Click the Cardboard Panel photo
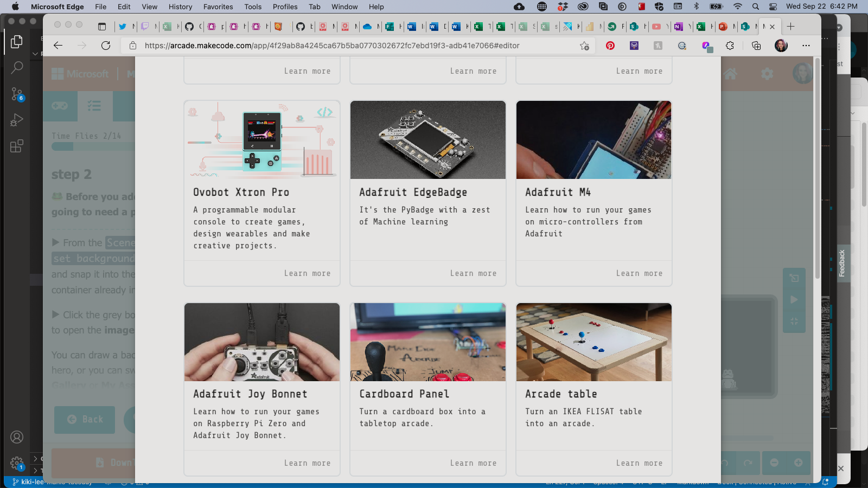The image size is (868, 488). [x=428, y=342]
